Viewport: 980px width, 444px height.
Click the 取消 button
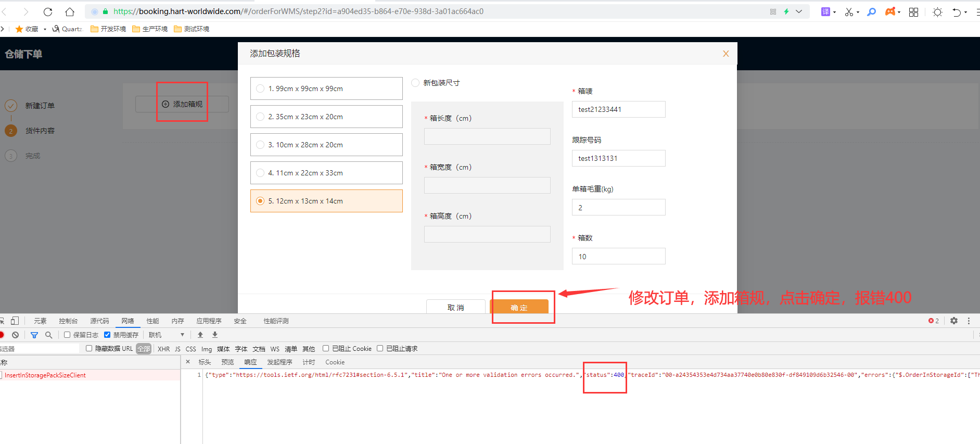tap(455, 307)
